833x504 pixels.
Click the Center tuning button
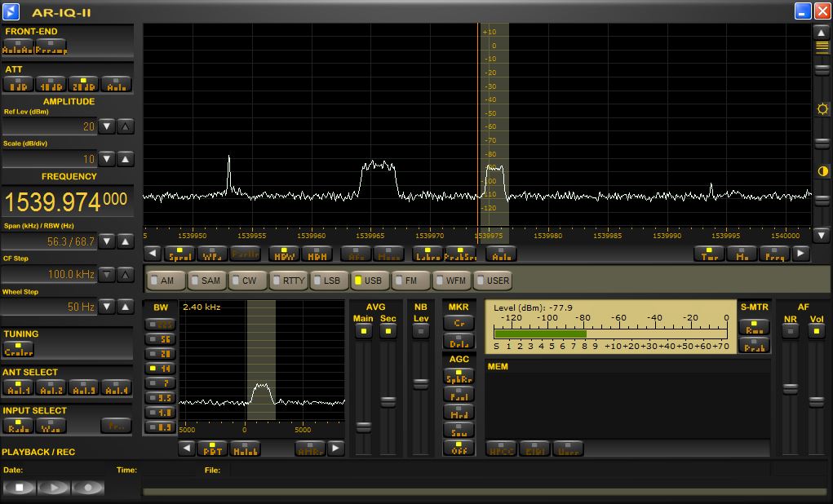(x=19, y=349)
